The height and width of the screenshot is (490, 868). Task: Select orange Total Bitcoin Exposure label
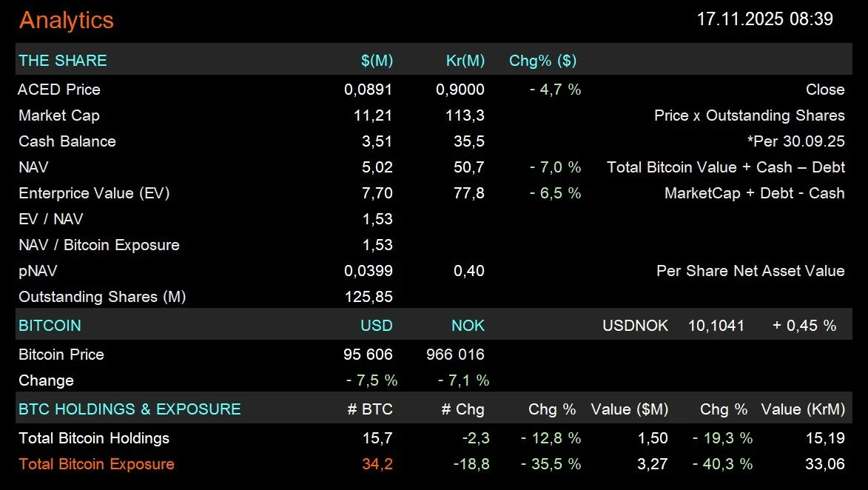[97, 464]
